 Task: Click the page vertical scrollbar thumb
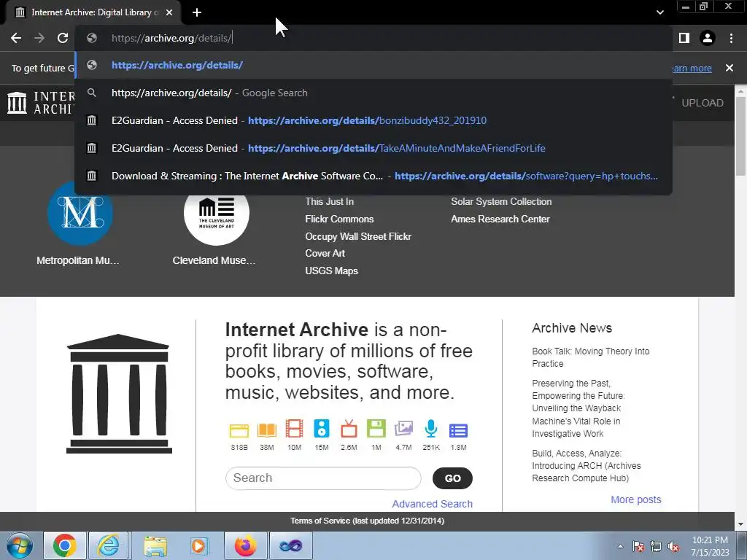click(x=741, y=136)
